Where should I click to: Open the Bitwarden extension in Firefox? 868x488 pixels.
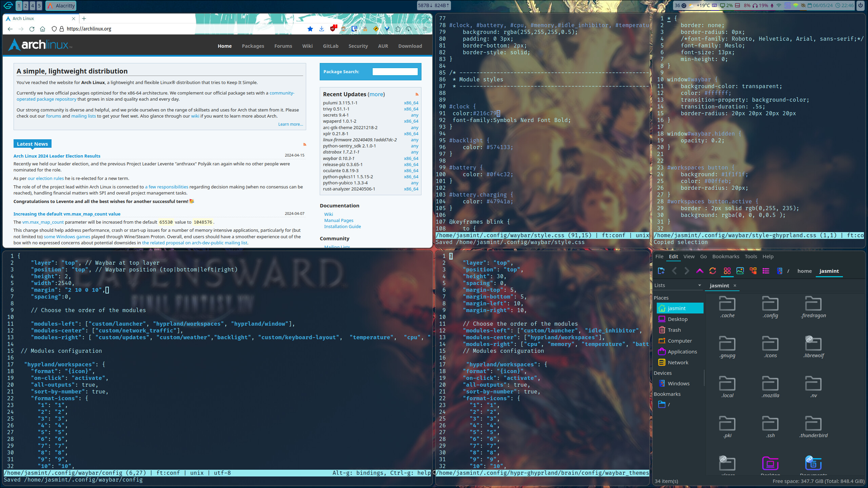pos(354,29)
